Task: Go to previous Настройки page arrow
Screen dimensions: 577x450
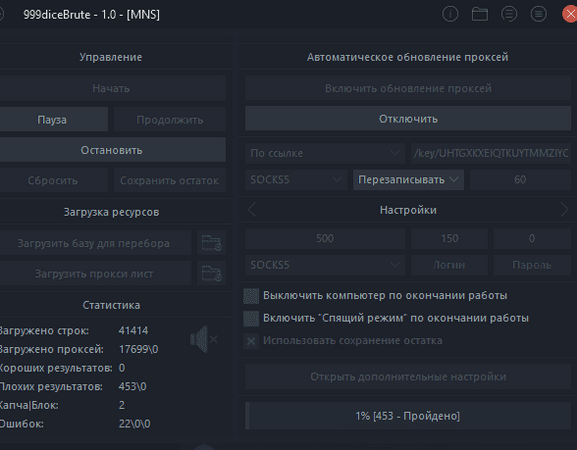Action: tap(252, 210)
